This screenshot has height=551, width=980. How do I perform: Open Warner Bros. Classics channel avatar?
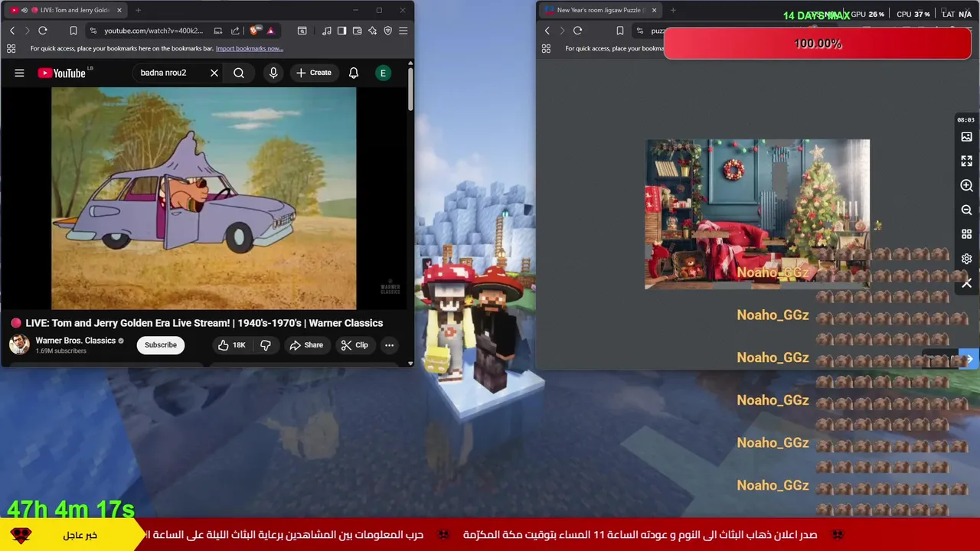[19, 344]
